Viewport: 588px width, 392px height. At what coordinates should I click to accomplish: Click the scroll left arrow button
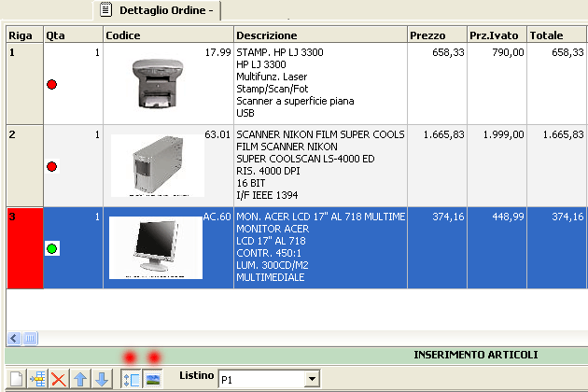click(x=14, y=339)
